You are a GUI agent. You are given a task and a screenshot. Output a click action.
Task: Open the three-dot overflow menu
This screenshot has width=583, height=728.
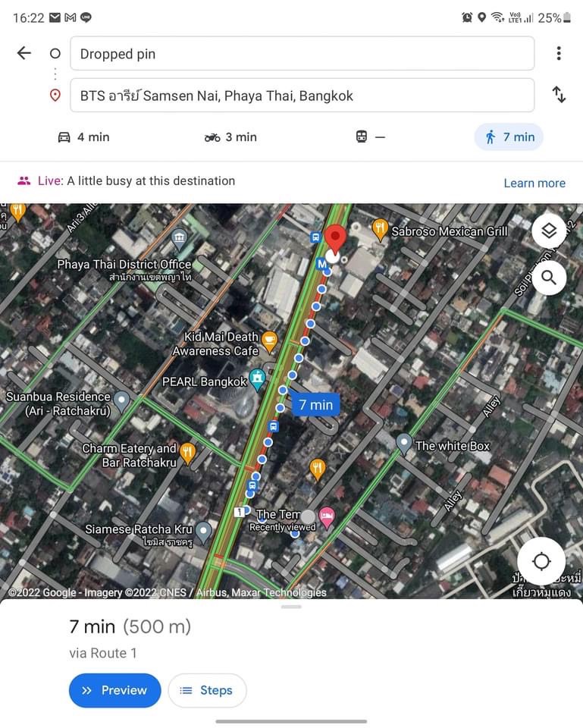pyautogui.click(x=559, y=53)
